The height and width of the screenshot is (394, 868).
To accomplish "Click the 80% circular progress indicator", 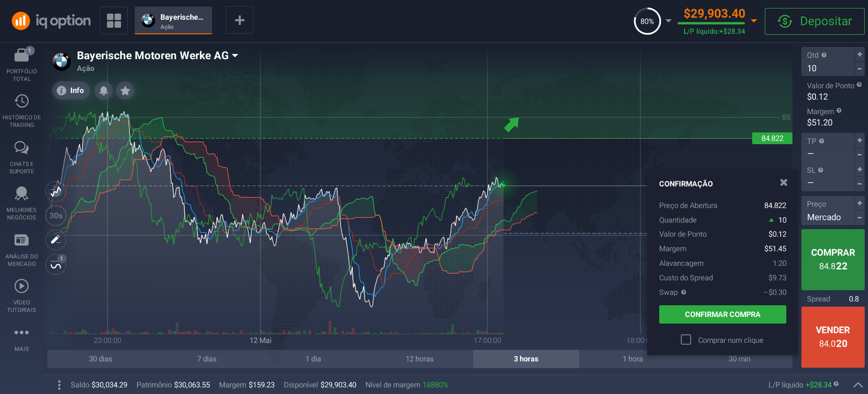I will coord(647,21).
